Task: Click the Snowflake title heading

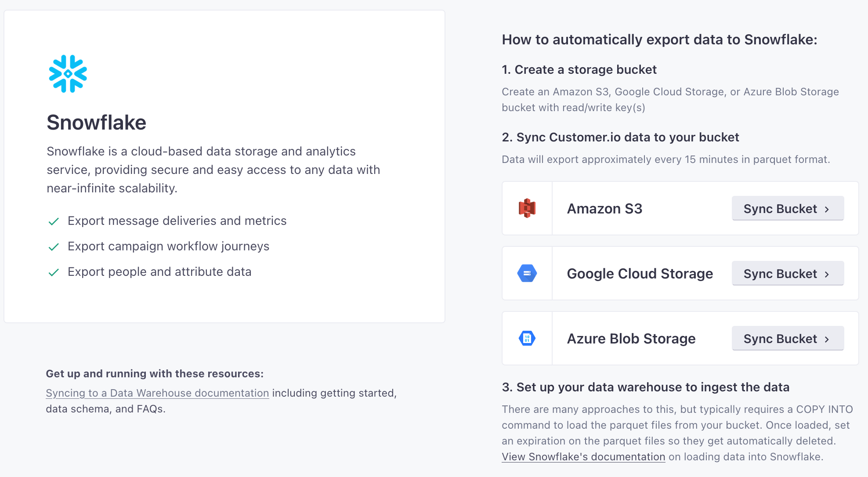Action: (x=96, y=123)
